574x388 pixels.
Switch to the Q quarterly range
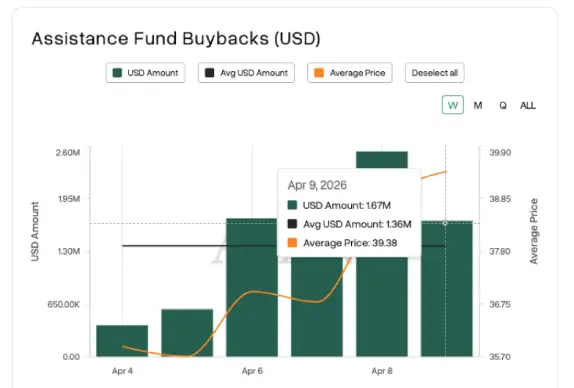pyautogui.click(x=503, y=105)
